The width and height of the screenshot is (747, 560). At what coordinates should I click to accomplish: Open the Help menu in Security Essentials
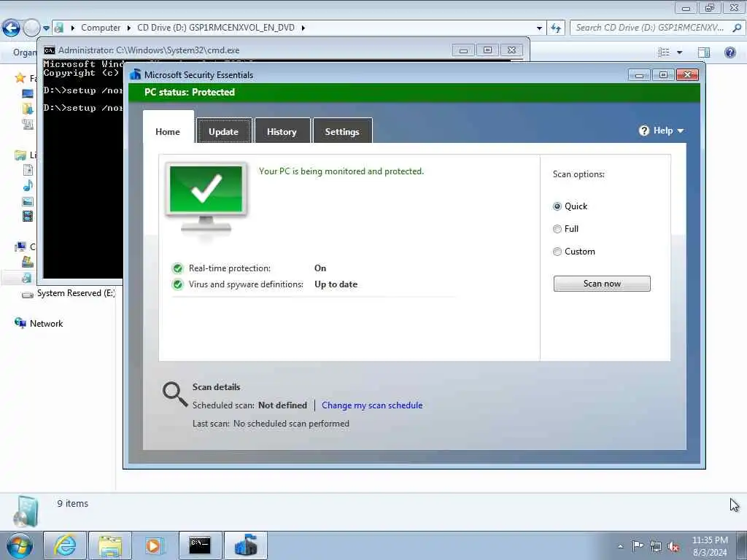pyautogui.click(x=661, y=131)
